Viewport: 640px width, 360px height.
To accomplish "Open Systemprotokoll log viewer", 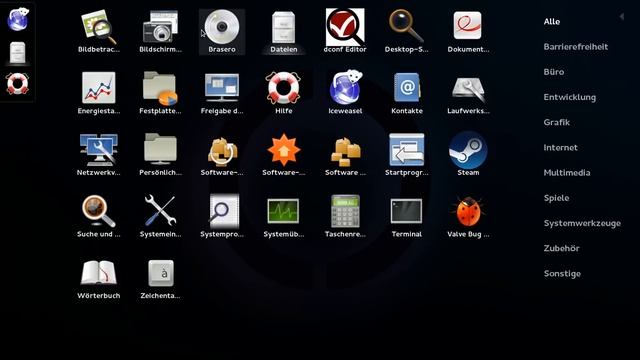I will [222, 217].
